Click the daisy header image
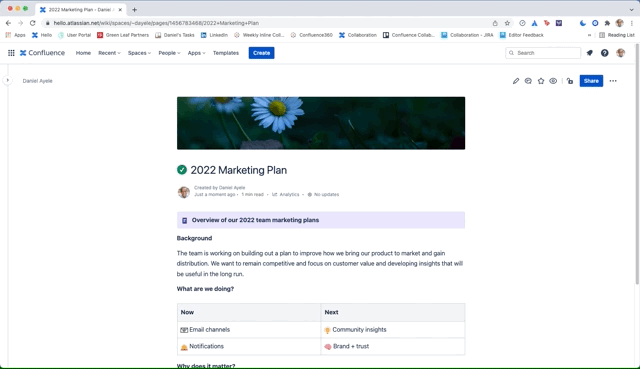 (x=321, y=123)
